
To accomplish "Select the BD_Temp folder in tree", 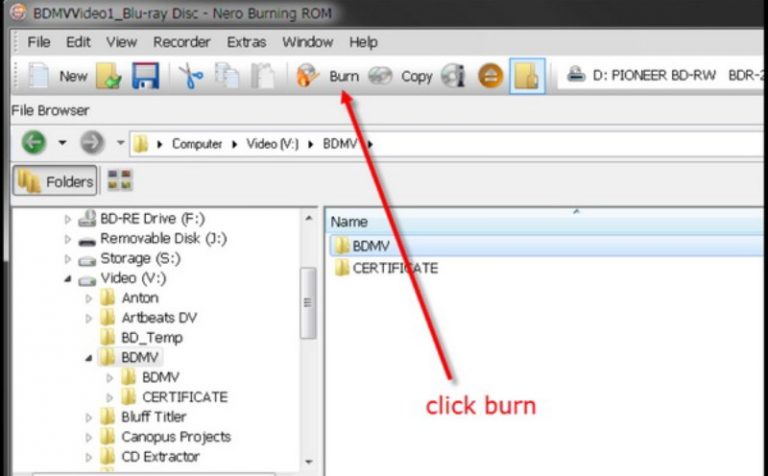I will click(152, 337).
